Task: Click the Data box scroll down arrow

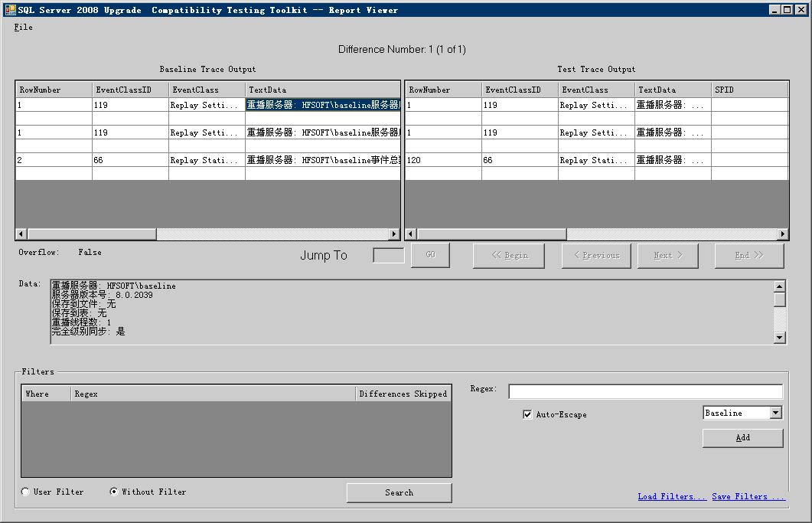Action: coord(780,338)
